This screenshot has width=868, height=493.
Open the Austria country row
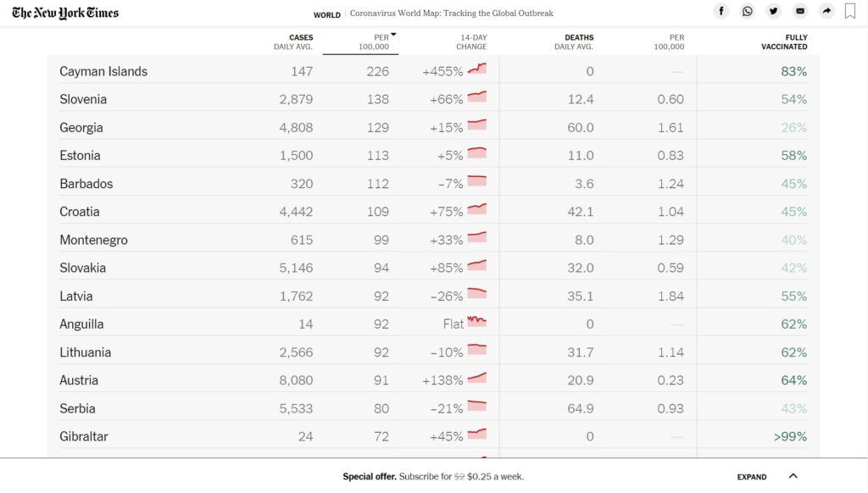point(433,380)
